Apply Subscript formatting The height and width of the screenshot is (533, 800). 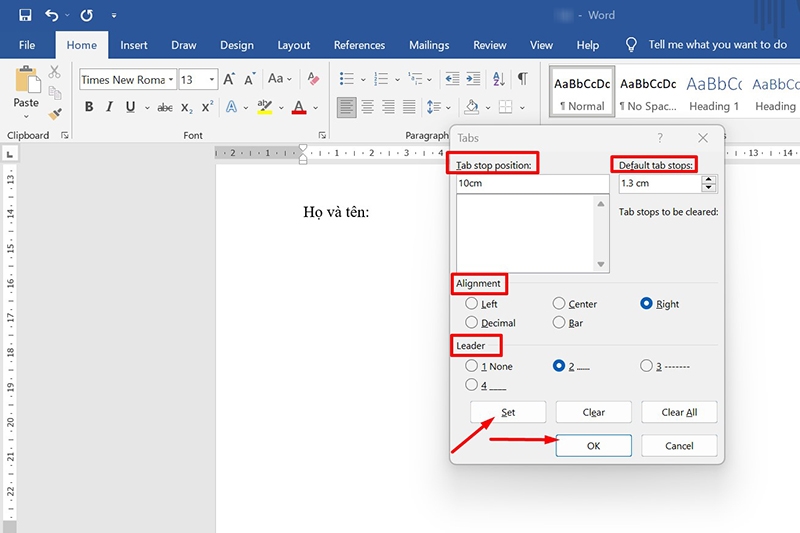pyautogui.click(x=187, y=108)
